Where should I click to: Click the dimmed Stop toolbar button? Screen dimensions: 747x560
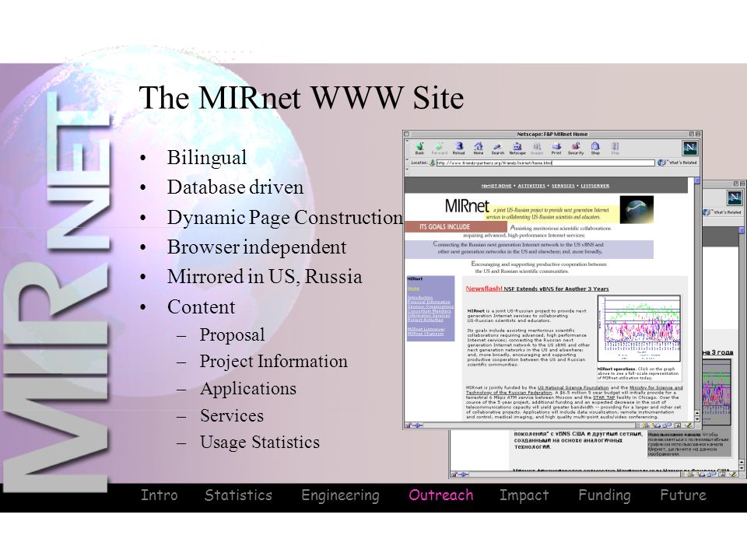[x=615, y=148]
